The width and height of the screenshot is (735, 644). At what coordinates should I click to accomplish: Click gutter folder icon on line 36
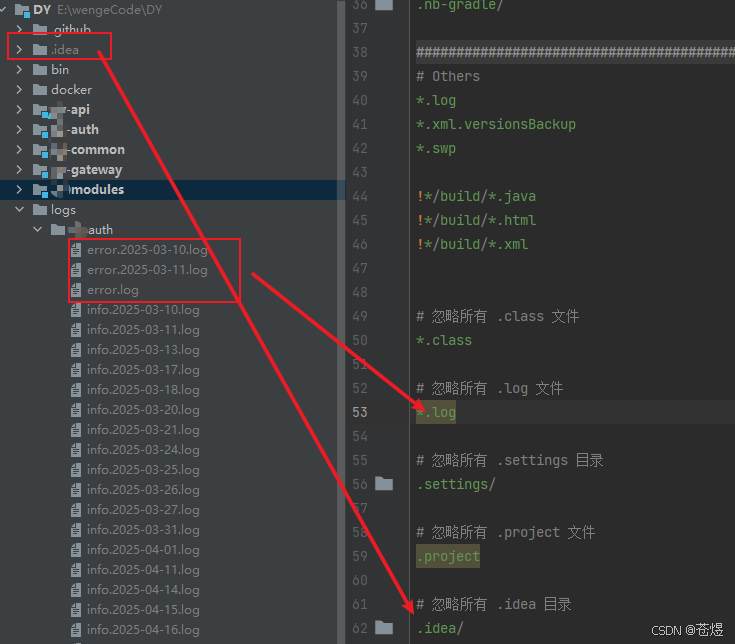point(384,5)
